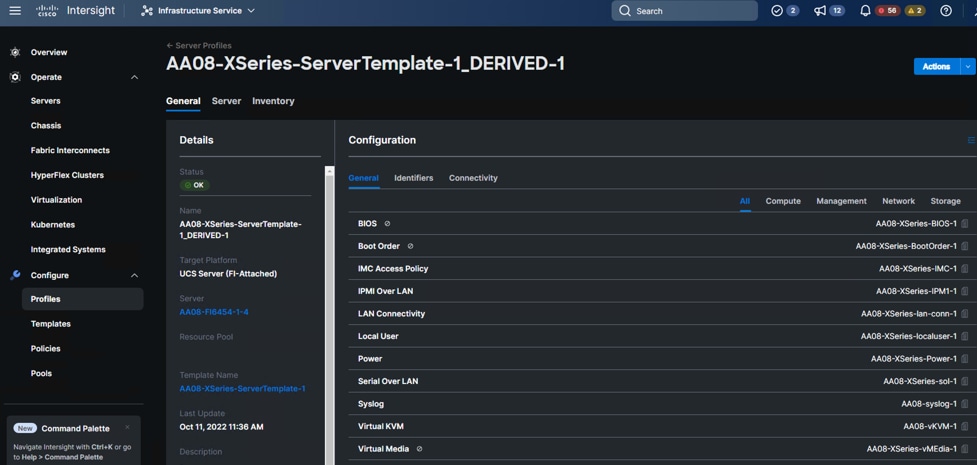The image size is (977, 465).
Task: Filter policies by Network
Action: (898, 201)
